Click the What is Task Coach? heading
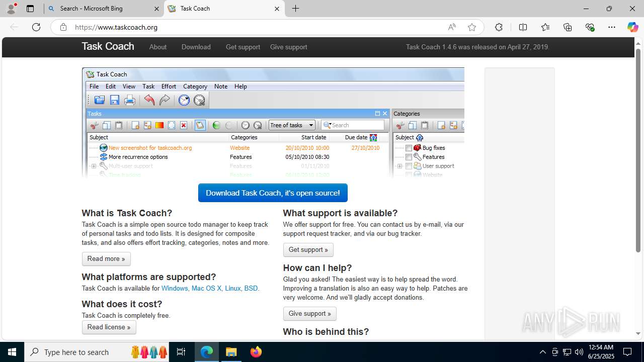 click(127, 213)
